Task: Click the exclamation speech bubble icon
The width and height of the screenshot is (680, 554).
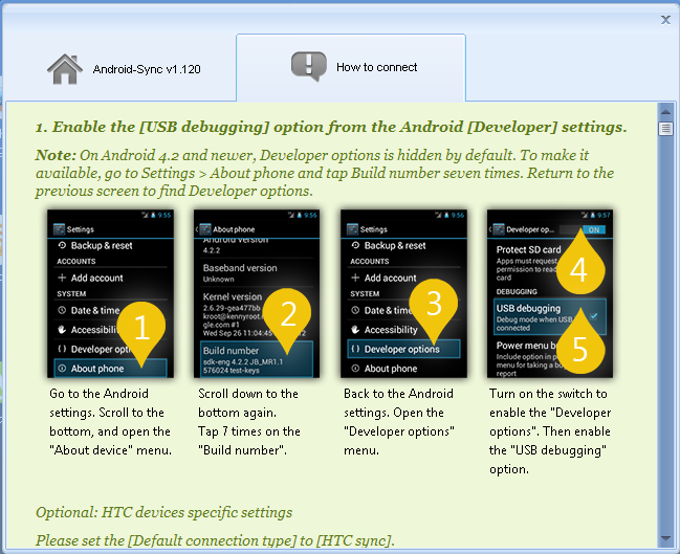Action: pyautogui.click(x=308, y=66)
